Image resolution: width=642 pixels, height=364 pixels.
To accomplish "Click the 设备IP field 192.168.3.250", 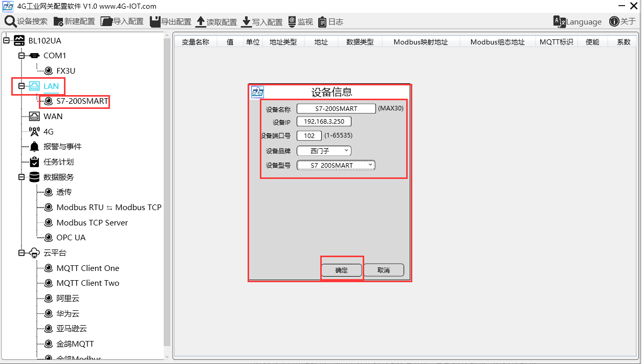I will click(324, 122).
